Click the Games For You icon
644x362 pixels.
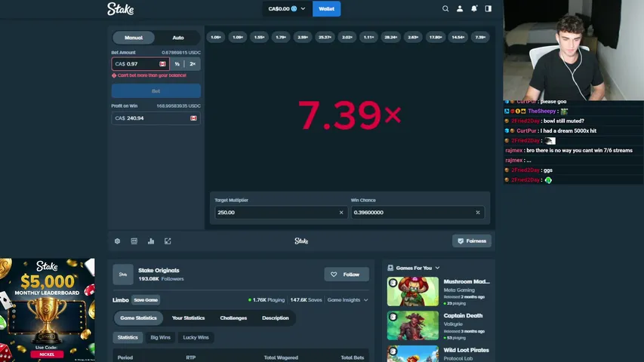point(390,268)
